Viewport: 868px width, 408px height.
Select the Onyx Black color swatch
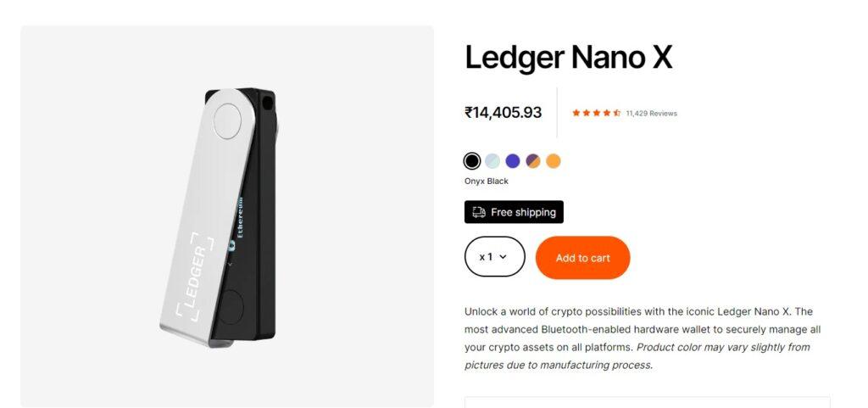point(472,161)
